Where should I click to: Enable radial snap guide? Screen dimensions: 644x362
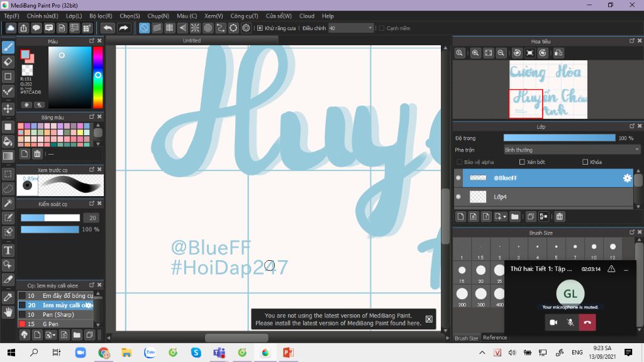click(x=195, y=28)
